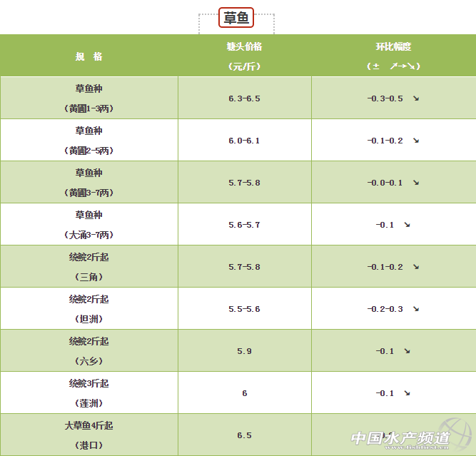The height and width of the screenshot is (456, 476).
Task: Select the 草鱼 title tab
Action: click(x=236, y=18)
